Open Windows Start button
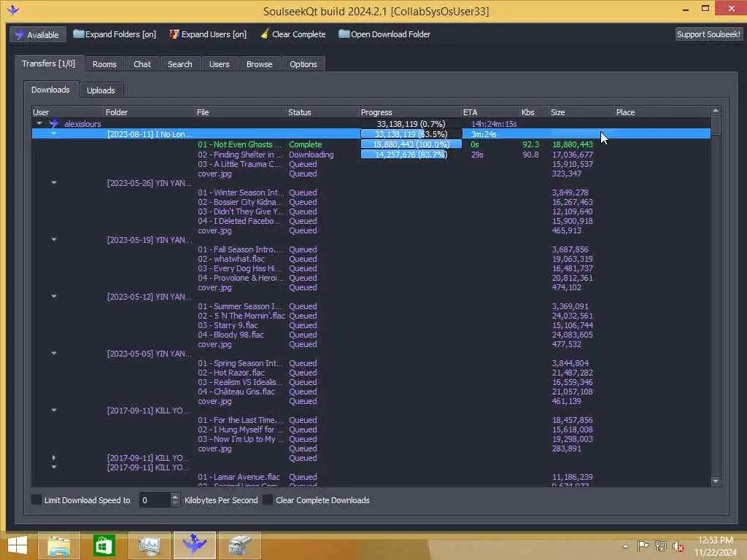747x560 pixels. point(18,545)
